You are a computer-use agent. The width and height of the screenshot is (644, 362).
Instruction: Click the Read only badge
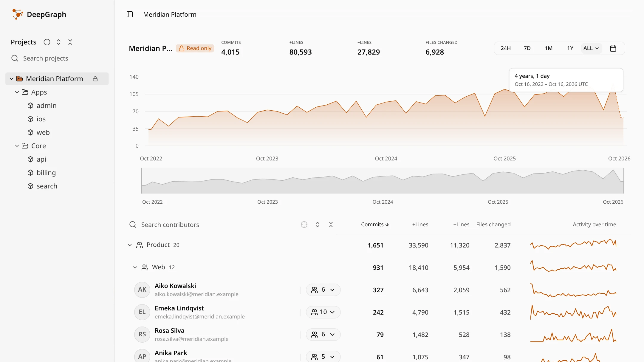[x=195, y=48]
